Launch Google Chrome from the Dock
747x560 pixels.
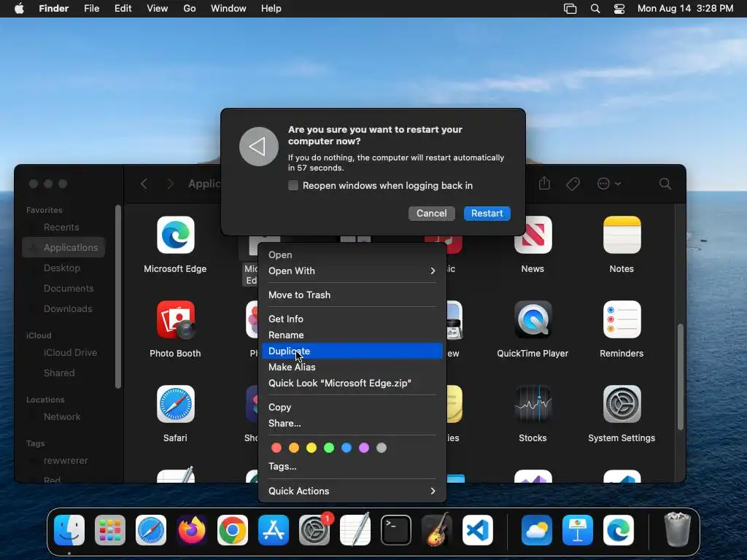(233, 529)
